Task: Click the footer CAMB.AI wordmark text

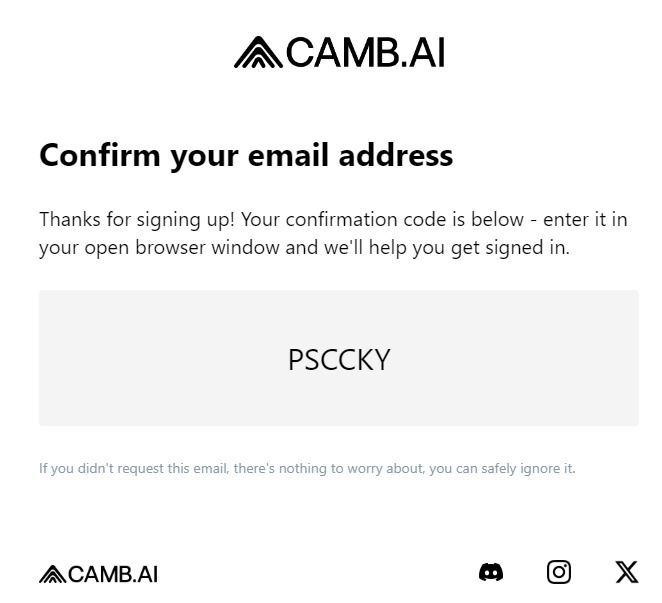Action: pyautogui.click(x=113, y=574)
